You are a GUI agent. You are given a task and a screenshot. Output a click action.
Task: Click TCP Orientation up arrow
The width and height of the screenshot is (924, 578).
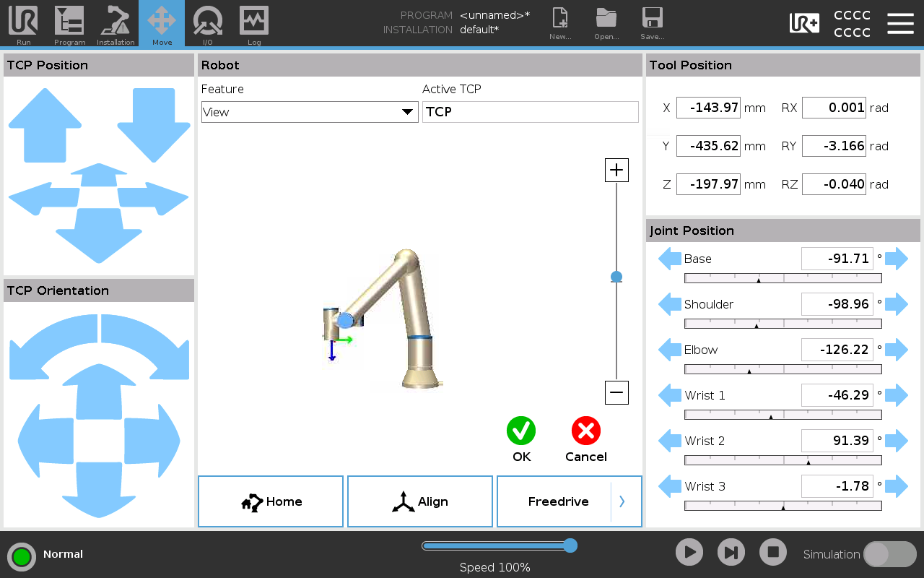pyautogui.click(x=99, y=391)
